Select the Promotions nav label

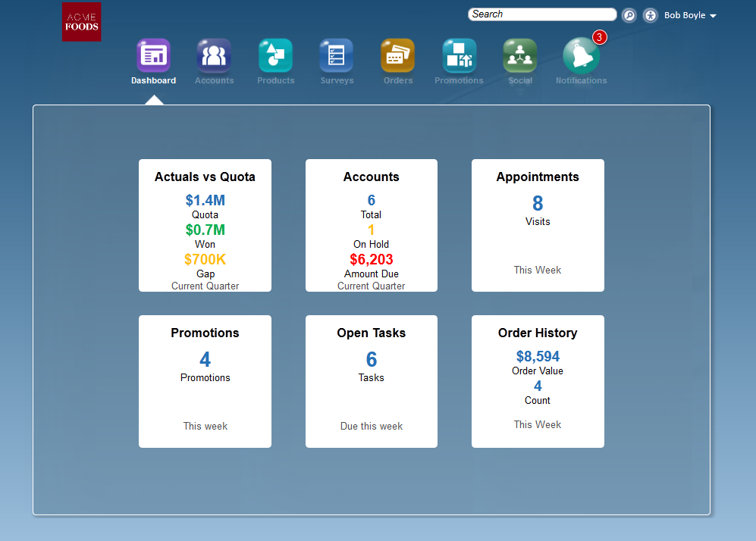[459, 80]
